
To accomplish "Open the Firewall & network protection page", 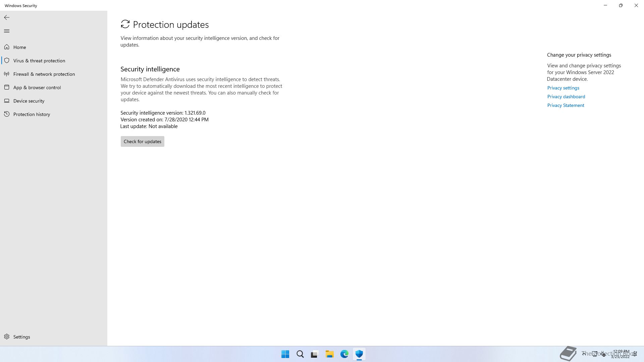I will [44, 74].
